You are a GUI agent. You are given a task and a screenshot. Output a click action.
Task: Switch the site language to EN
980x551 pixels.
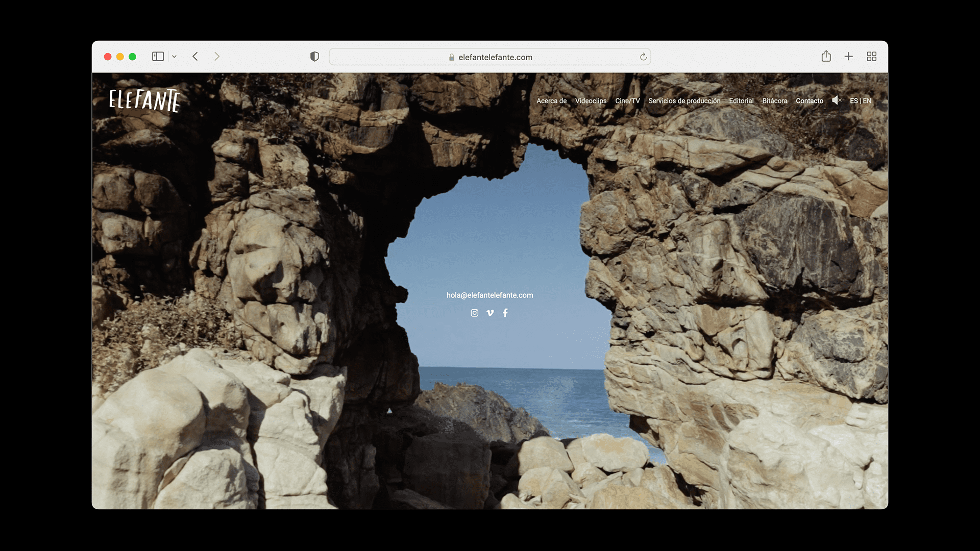click(x=867, y=101)
